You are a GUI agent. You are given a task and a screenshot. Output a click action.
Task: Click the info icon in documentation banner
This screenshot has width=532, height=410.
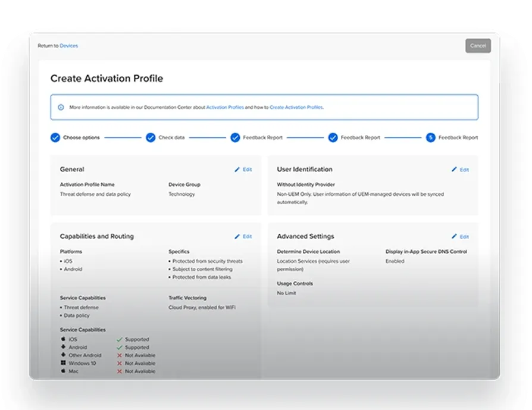pyautogui.click(x=61, y=107)
